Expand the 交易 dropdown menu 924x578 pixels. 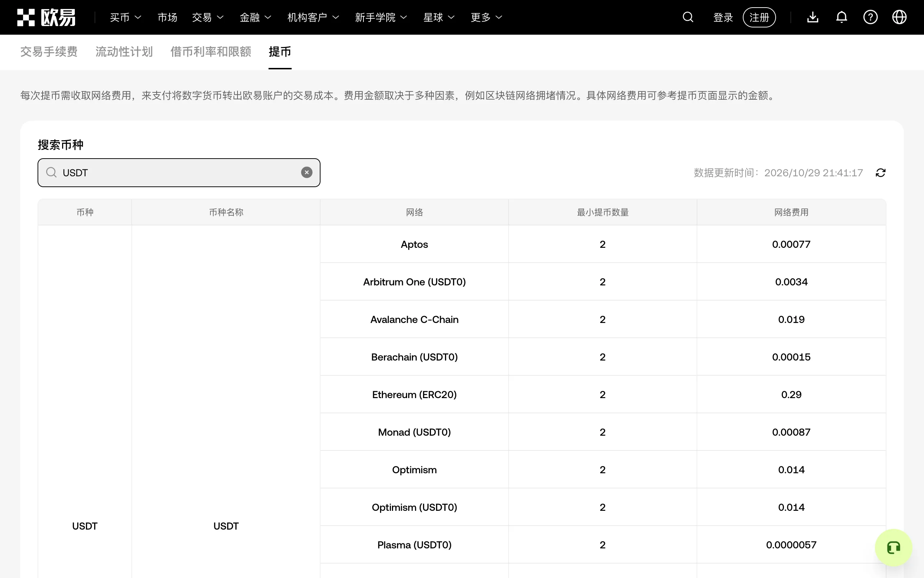[x=208, y=17]
